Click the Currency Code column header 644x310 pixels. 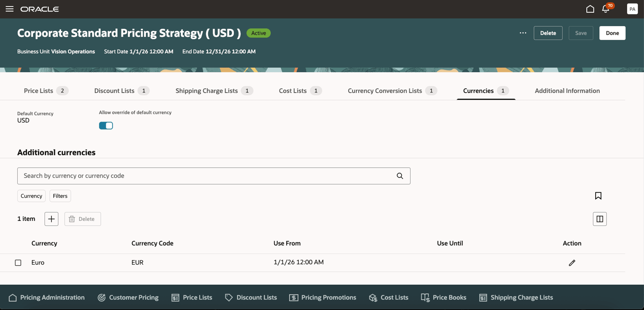(x=152, y=243)
